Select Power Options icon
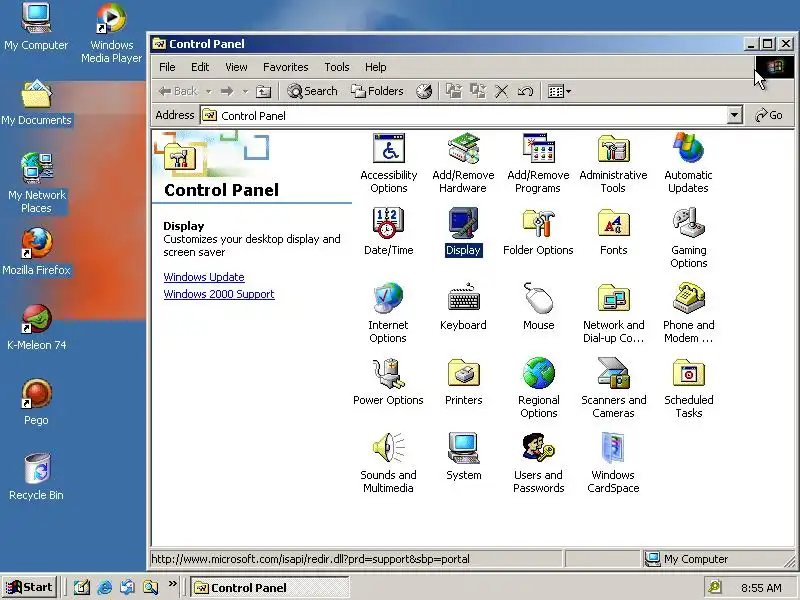Screen dimensions: 800x600 click(x=388, y=382)
